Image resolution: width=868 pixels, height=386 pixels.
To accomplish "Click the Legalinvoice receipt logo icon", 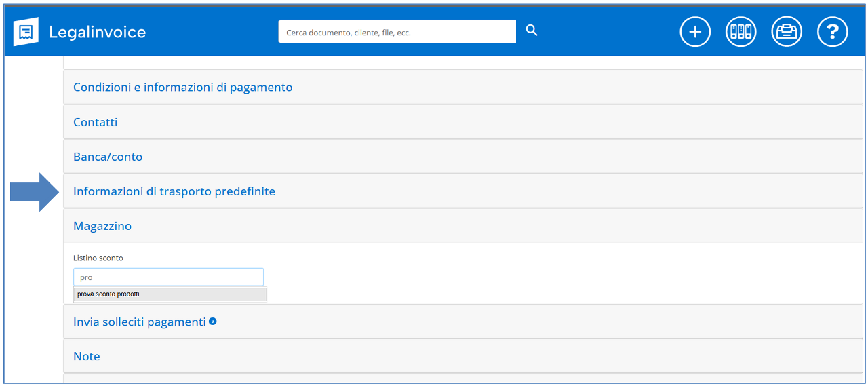I will click(x=26, y=32).
